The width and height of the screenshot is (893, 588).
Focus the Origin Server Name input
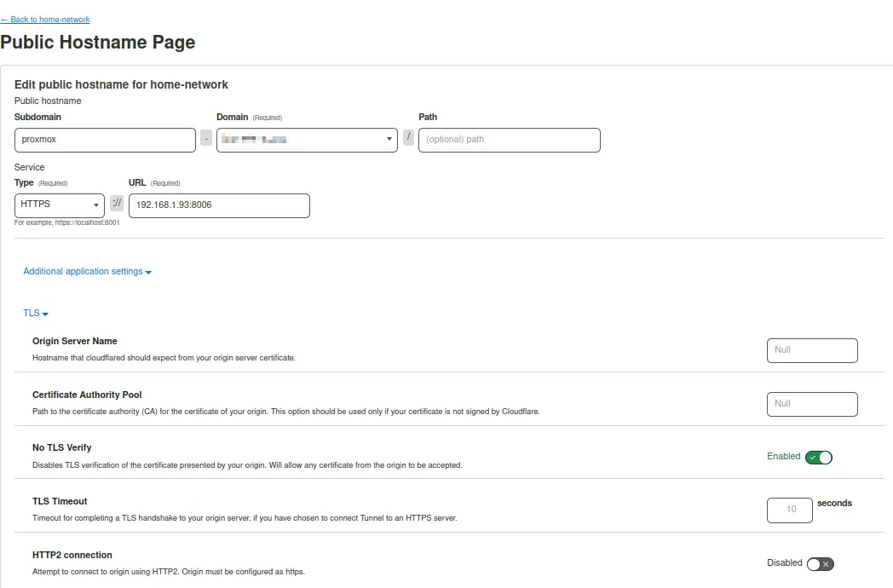(812, 350)
